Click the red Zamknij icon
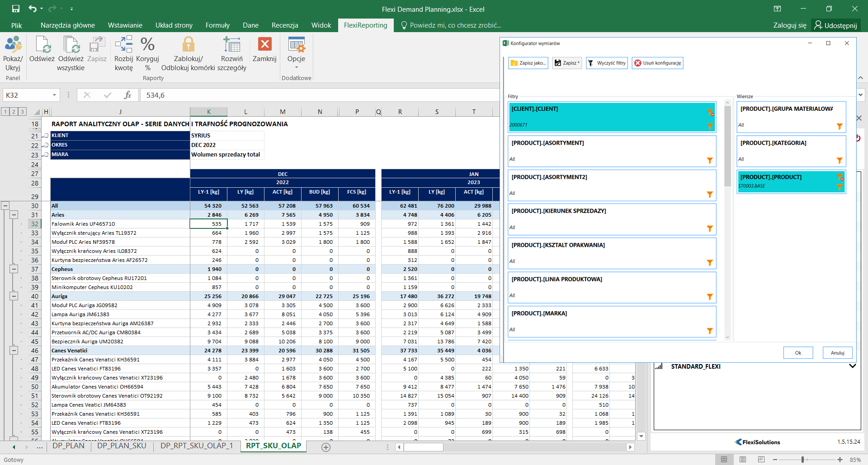The width and height of the screenshot is (868, 465). point(264,44)
